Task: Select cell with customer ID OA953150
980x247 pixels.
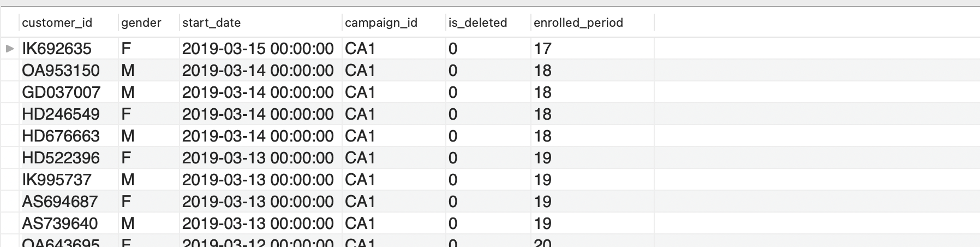Action: point(68,70)
